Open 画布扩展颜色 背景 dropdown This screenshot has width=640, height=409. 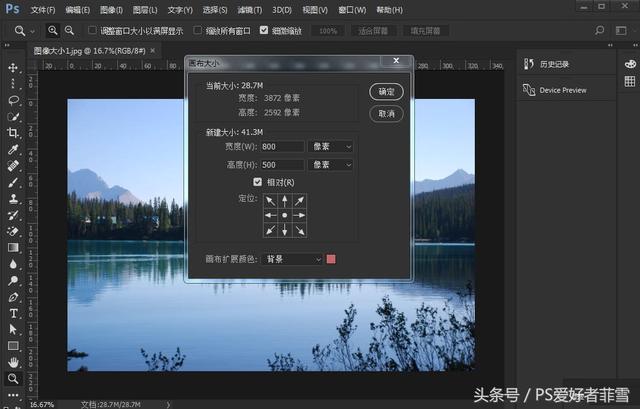click(292, 259)
